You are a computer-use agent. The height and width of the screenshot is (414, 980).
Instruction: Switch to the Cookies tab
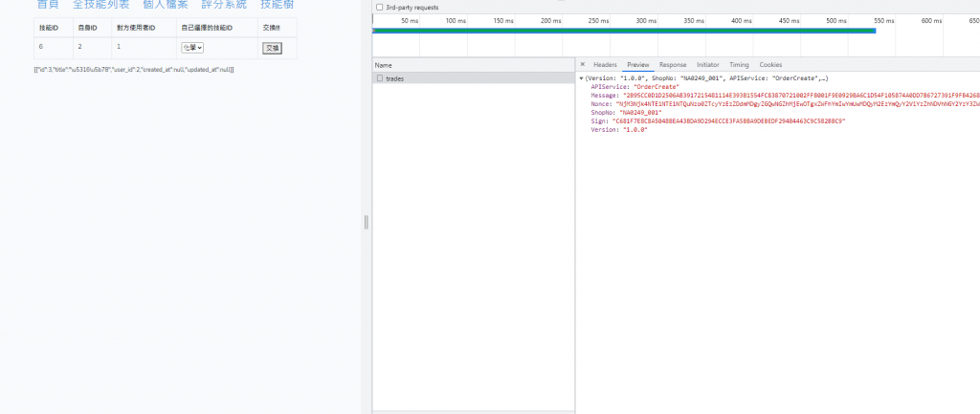770,65
